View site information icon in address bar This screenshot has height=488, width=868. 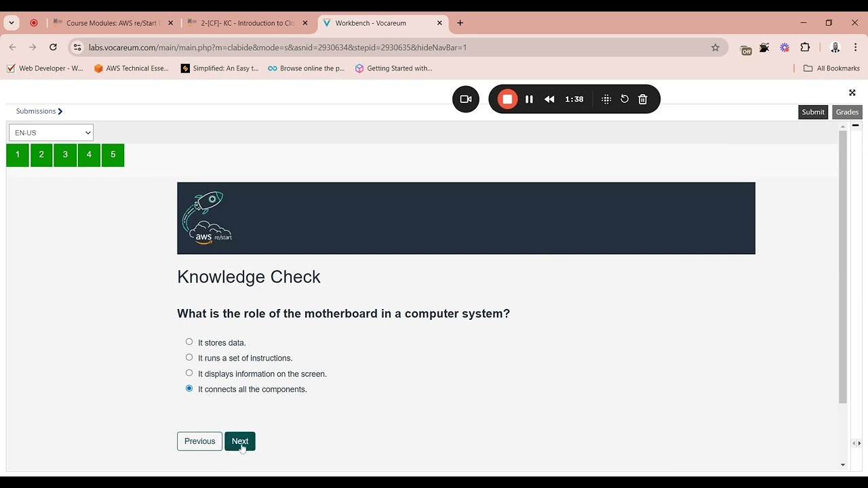pos(77,47)
